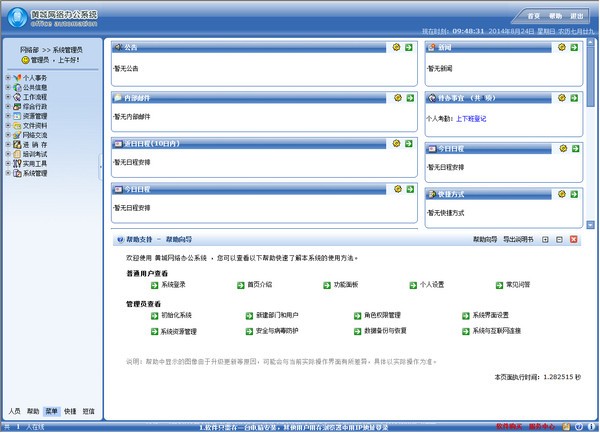
Task: Click the smiley face icon beside 管理员
Action: 25,60
